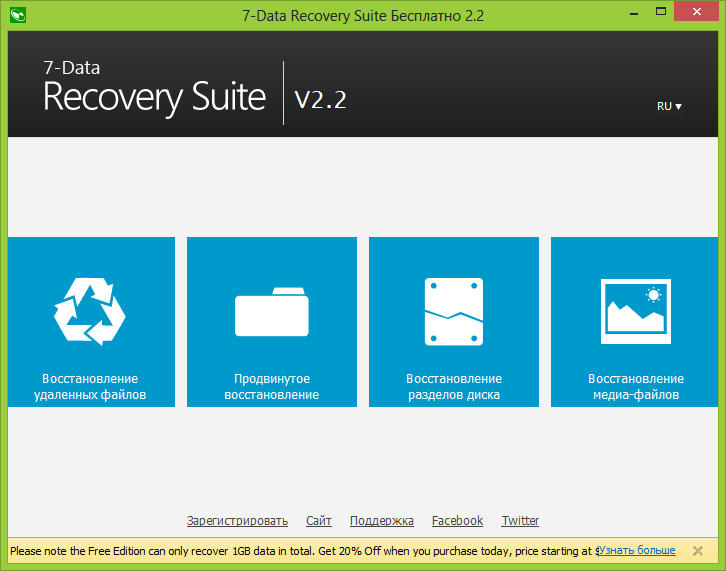The height and width of the screenshot is (571, 726).
Task: Click the recycle arrows icon for deleted files
Action: tap(90, 311)
